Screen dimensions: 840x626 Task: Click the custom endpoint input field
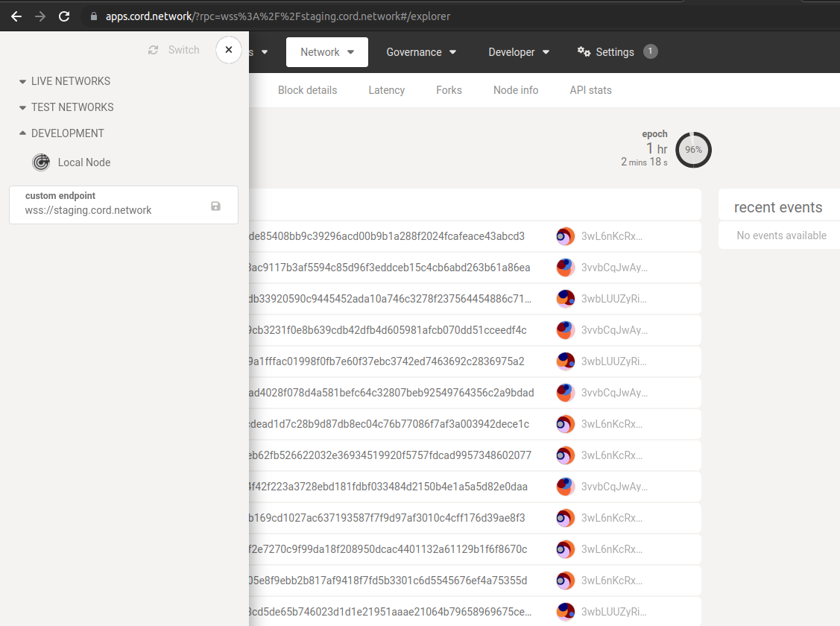(112, 209)
